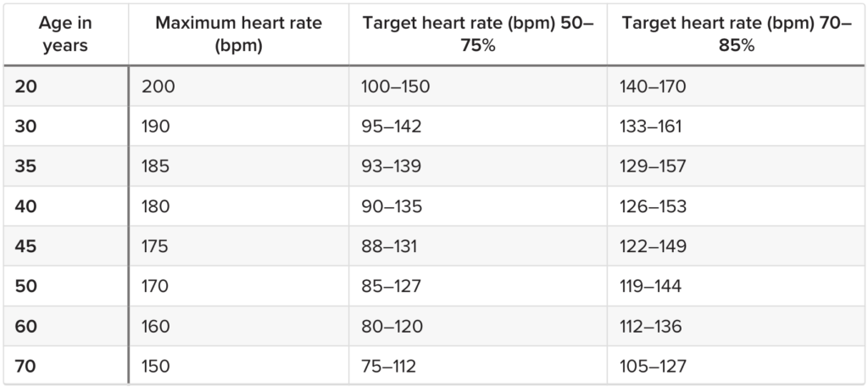The image size is (868, 387).
Task: Select the age 45 row label
Action: (x=27, y=246)
